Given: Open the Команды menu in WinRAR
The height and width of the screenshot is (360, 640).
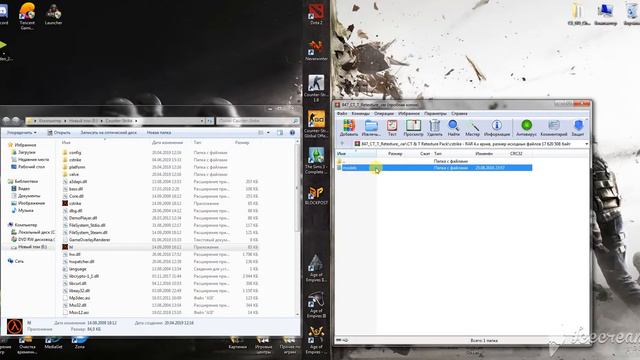Looking at the screenshot, I should [x=360, y=113].
